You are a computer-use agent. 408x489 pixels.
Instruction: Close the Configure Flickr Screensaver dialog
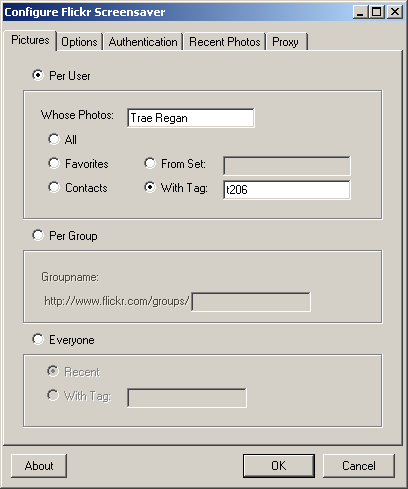(x=395, y=12)
